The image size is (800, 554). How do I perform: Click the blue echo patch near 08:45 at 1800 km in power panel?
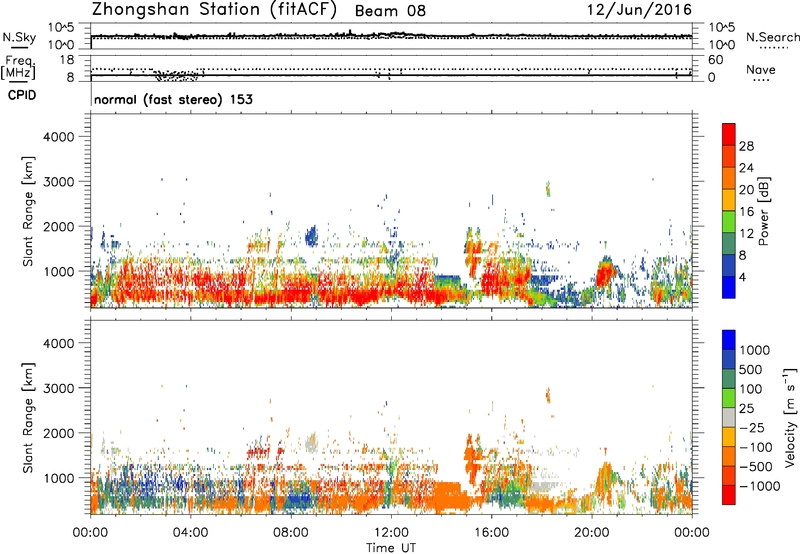click(311, 236)
